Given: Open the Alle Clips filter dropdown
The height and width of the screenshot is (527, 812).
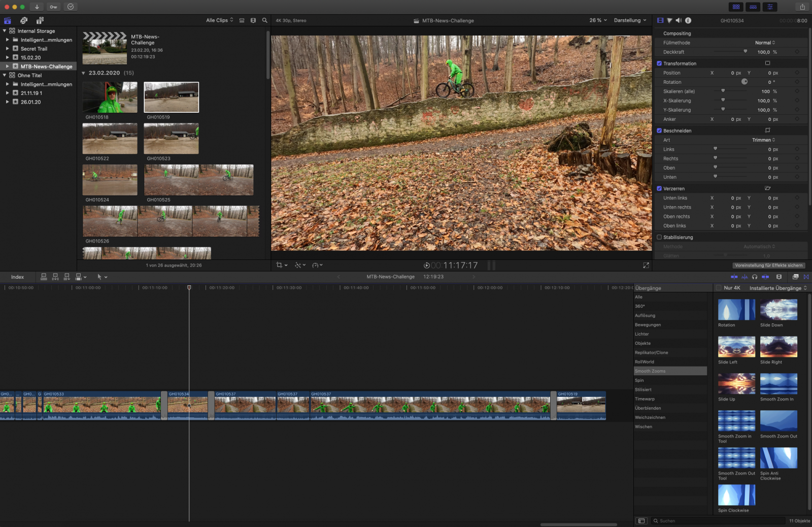Looking at the screenshot, I should [220, 20].
